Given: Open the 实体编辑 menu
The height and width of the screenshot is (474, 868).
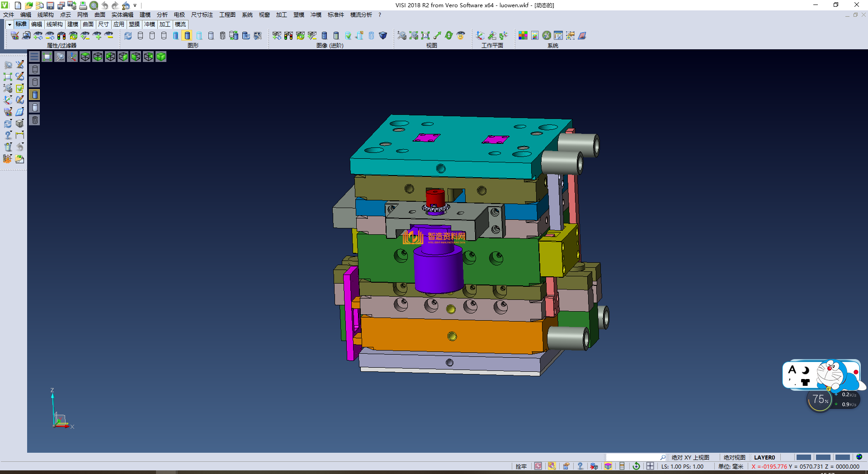Looking at the screenshot, I should coord(122,15).
